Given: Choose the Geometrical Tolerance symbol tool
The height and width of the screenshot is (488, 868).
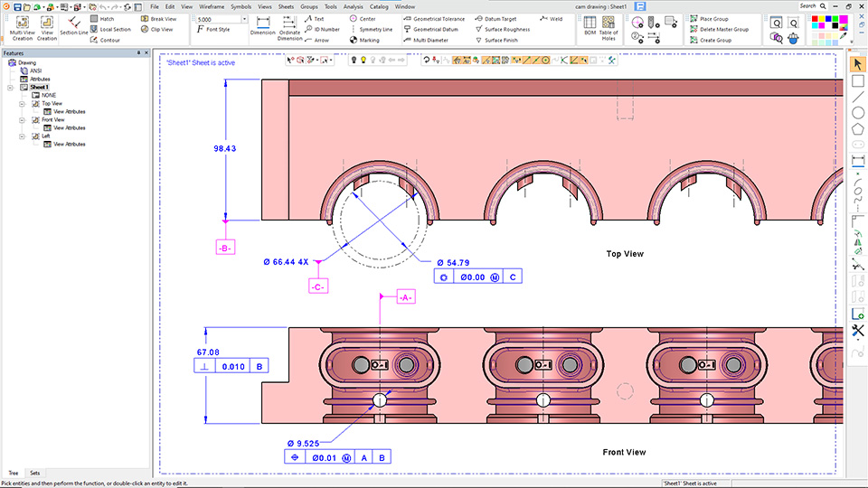Looking at the screenshot, I should coord(435,19).
